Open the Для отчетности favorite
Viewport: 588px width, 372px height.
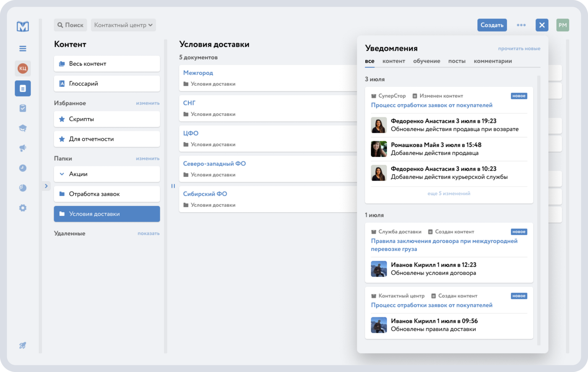click(107, 139)
